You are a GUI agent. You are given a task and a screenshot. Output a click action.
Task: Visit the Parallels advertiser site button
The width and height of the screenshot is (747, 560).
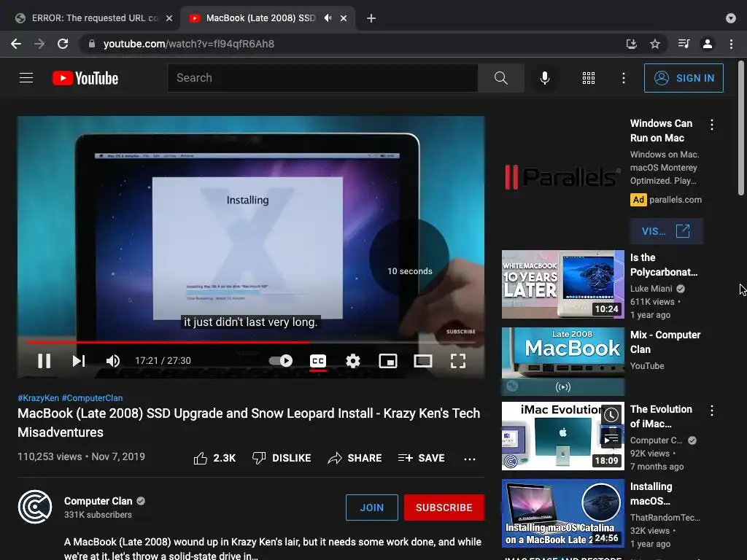666,231
